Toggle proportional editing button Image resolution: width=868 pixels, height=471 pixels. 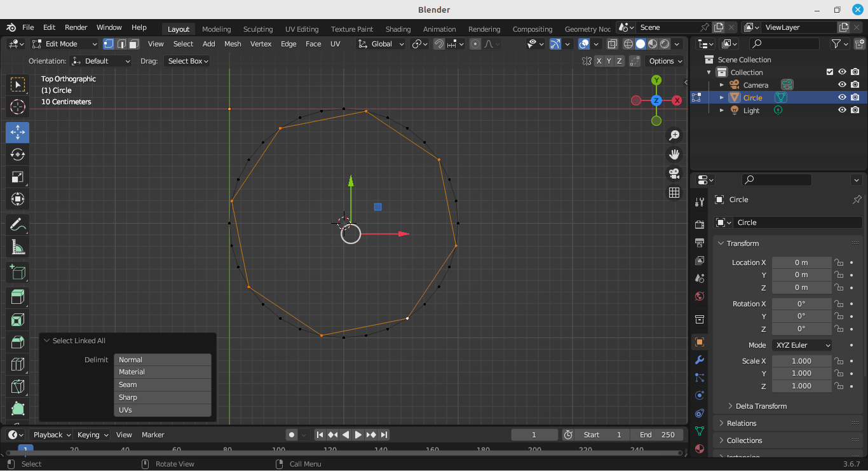click(475, 44)
